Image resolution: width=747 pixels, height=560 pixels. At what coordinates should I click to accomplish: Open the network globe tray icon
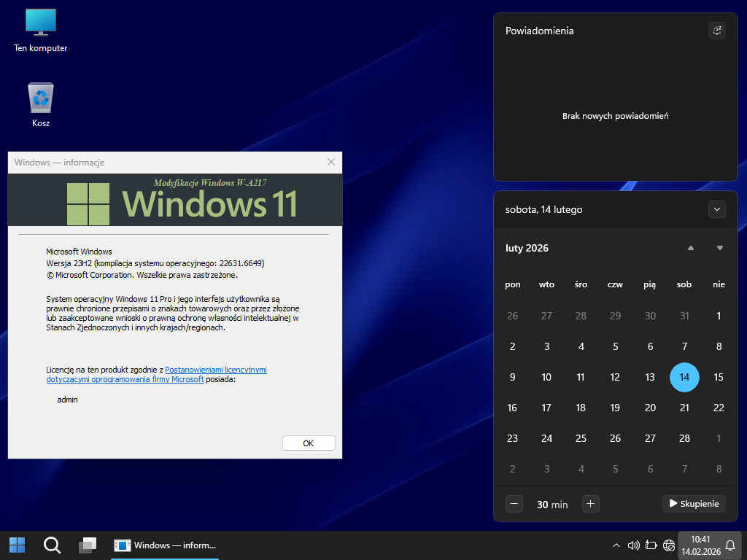click(x=668, y=545)
